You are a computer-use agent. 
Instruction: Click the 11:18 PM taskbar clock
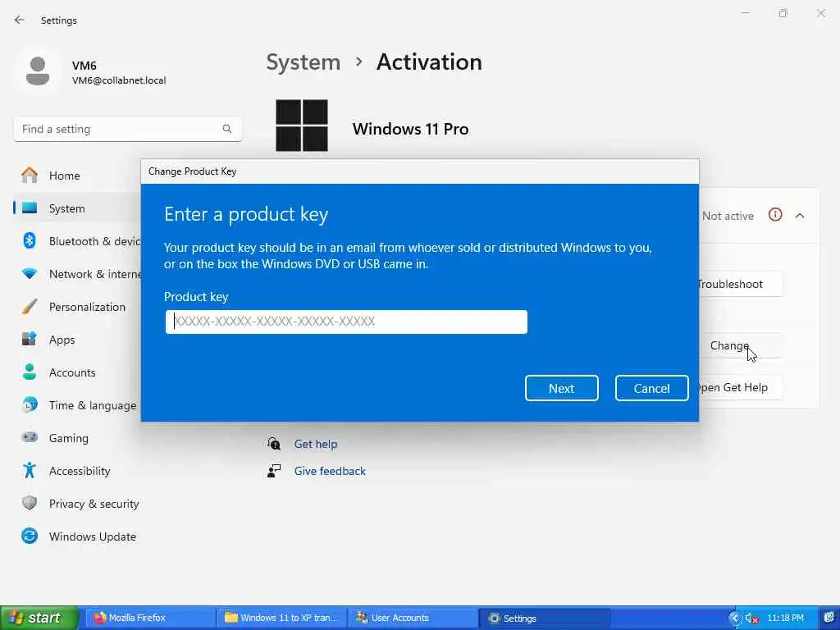pyautogui.click(x=785, y=618)
